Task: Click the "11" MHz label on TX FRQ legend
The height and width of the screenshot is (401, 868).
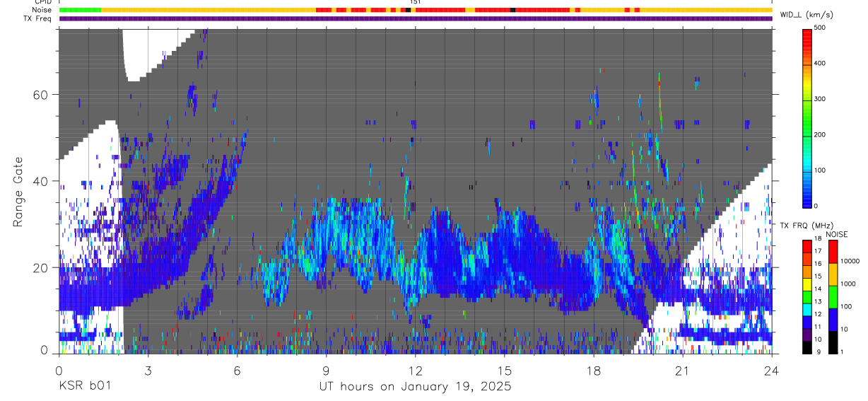Action: point(819,327)
